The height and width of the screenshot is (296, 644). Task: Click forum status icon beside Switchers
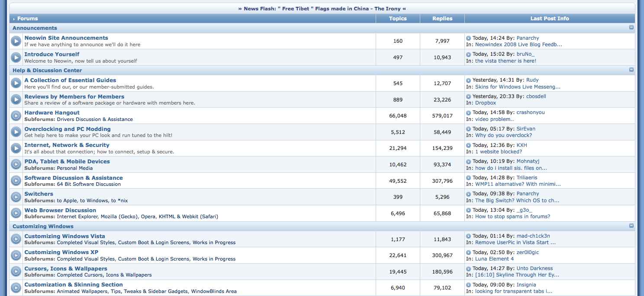tap(16, 197)
